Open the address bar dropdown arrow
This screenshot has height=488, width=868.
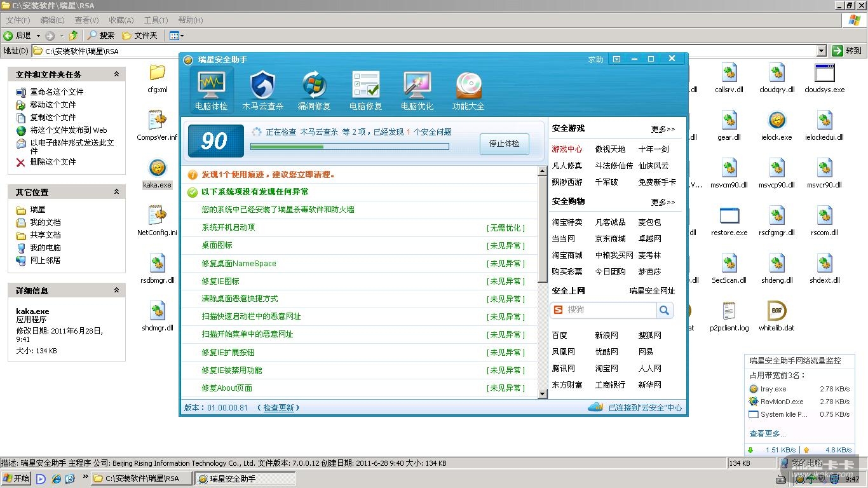[821, 51]
